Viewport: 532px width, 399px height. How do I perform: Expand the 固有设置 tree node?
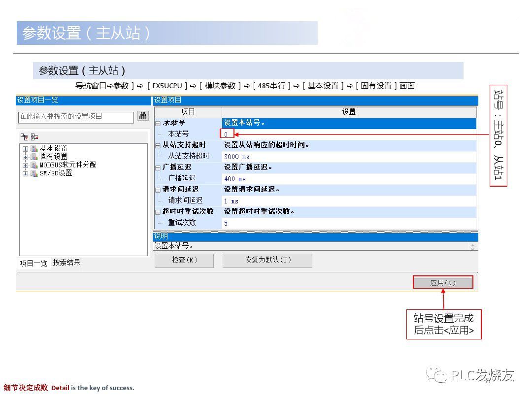pos(25,157)
